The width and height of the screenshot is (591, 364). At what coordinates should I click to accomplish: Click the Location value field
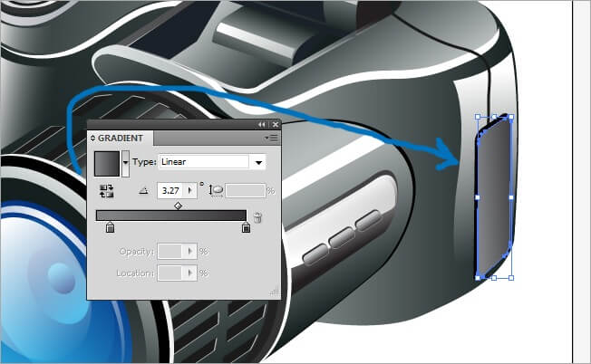click(x=170, y=273)
